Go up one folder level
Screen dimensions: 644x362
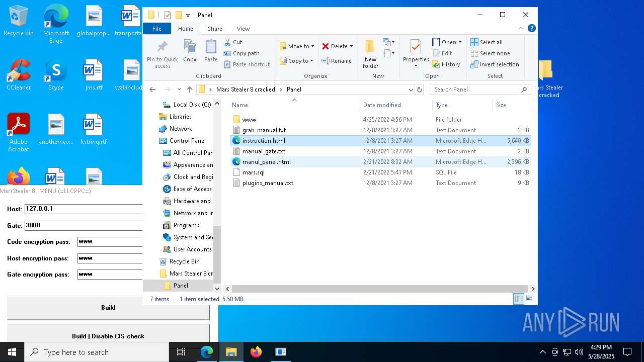coord(189,89)
